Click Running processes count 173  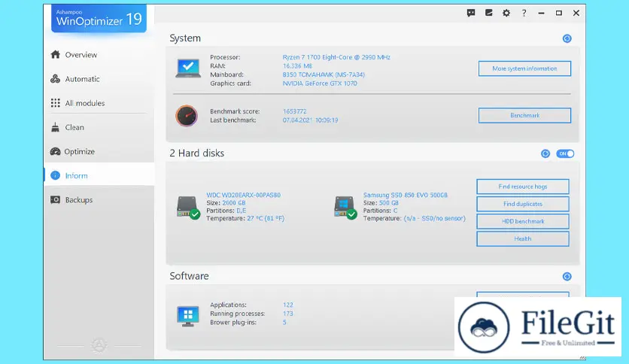click(x=287, y=314)
